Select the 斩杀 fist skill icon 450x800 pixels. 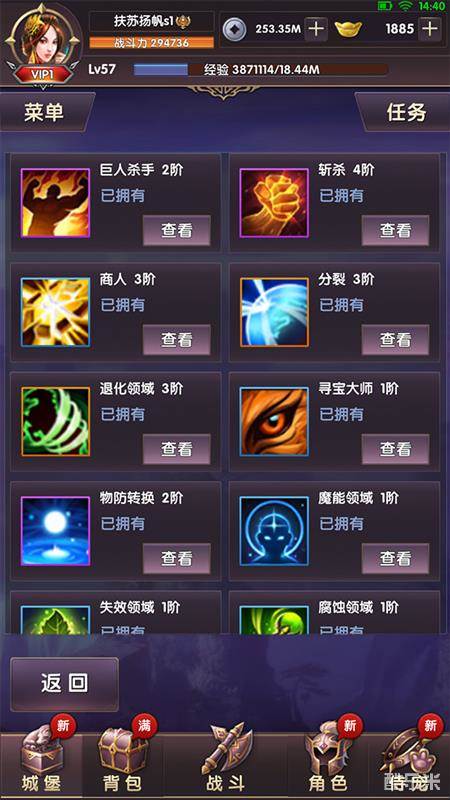(274, 203)
